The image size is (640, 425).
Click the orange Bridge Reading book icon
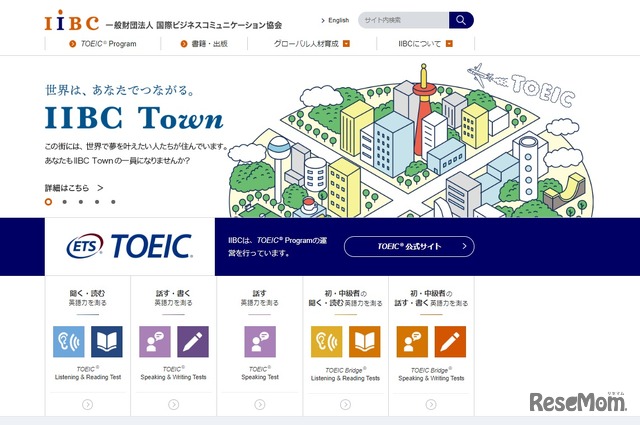pyautogui.click(x=364, y=342)
